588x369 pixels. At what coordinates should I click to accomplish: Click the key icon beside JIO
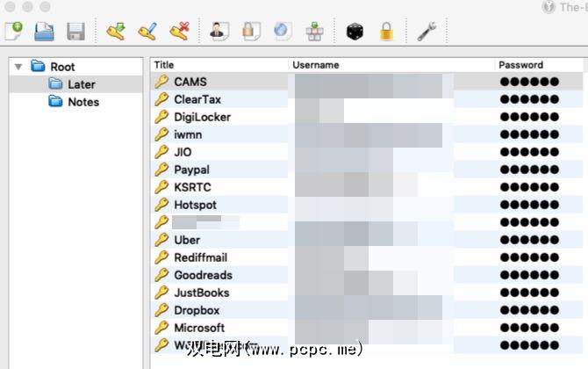coord(161,152)
